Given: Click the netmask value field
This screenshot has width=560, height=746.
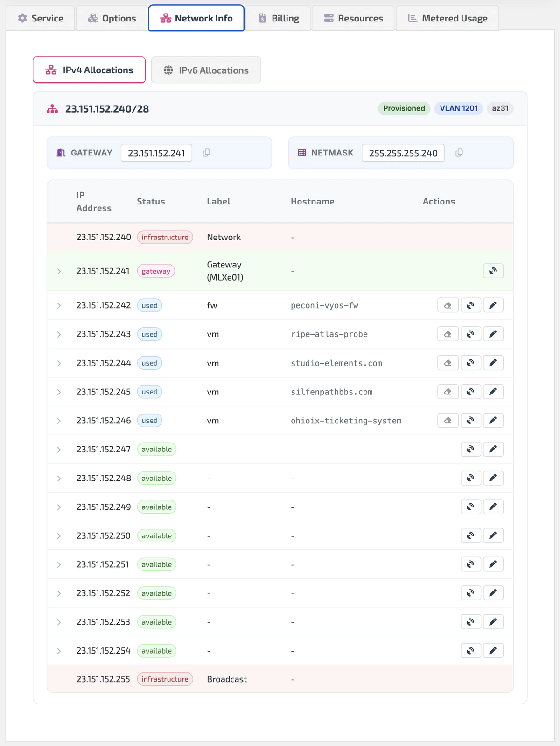Looking at the screenshot, I should tap(403, 153).
